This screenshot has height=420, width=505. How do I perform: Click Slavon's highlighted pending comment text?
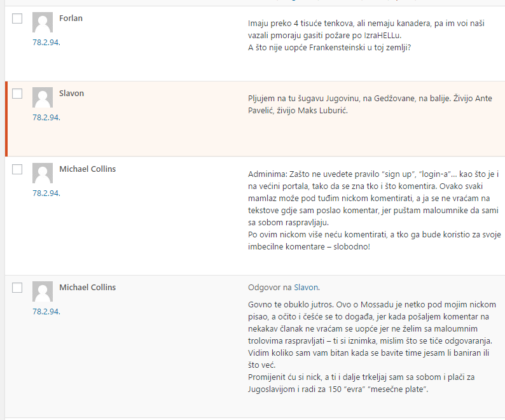tap(370, 104)
